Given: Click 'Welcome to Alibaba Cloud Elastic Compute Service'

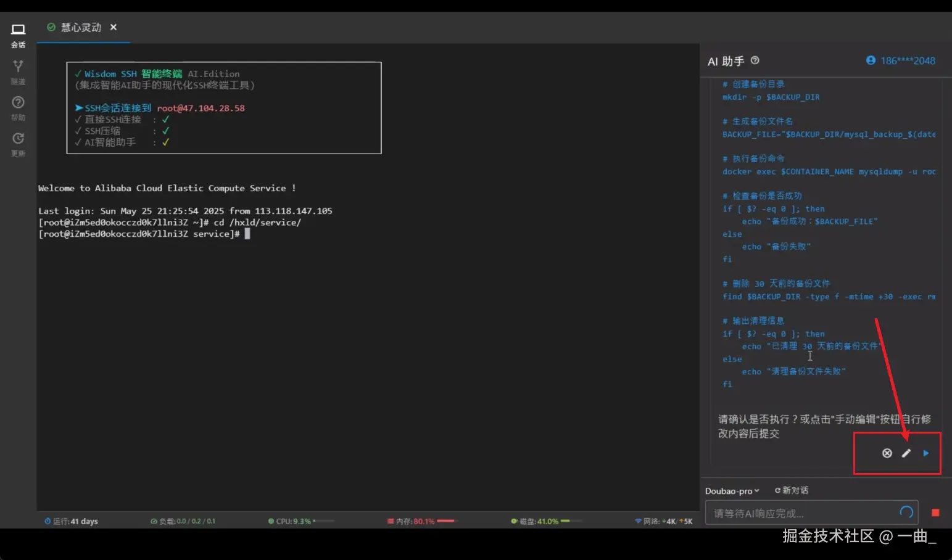Looking at the screenshot, I should coord(167,188).
